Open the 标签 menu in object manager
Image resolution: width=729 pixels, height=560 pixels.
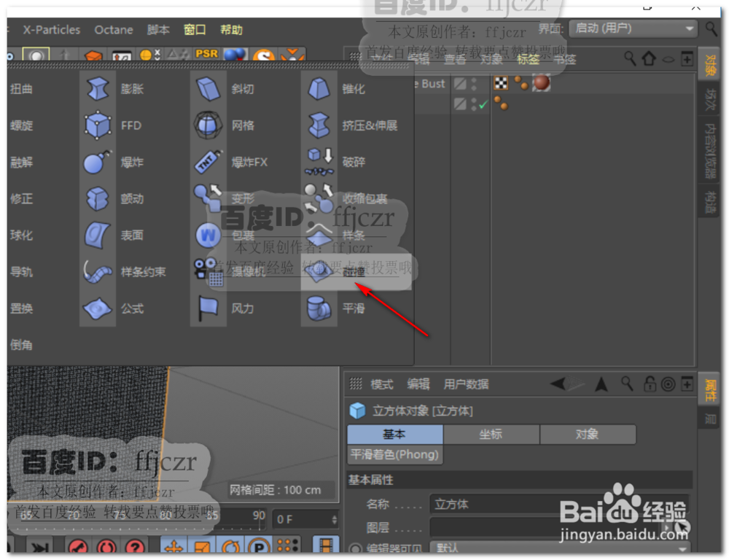528,59
